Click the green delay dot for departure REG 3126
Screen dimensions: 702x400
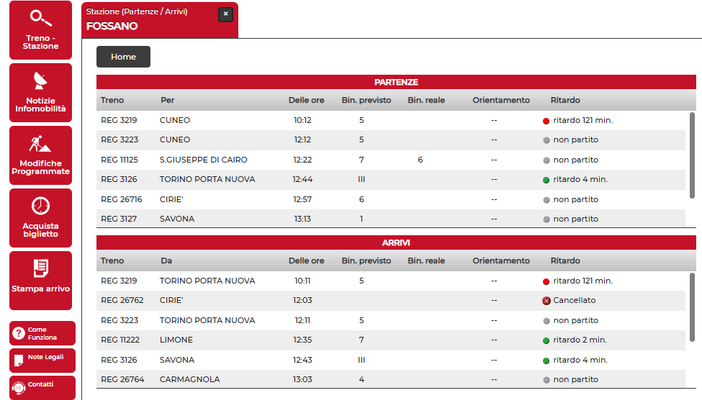pos(546,180)
